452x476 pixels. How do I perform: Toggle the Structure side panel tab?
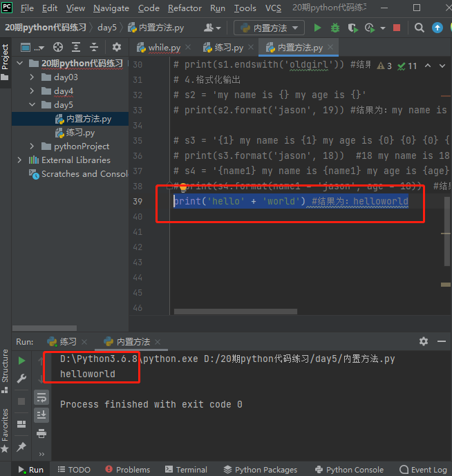click(5, 371)
